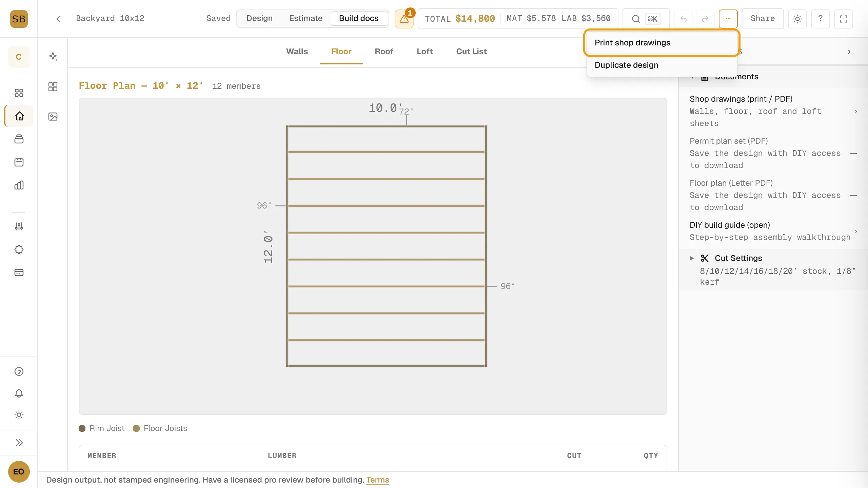
Task: Select Duplicate design menu entry
Action: click(661, 65)
